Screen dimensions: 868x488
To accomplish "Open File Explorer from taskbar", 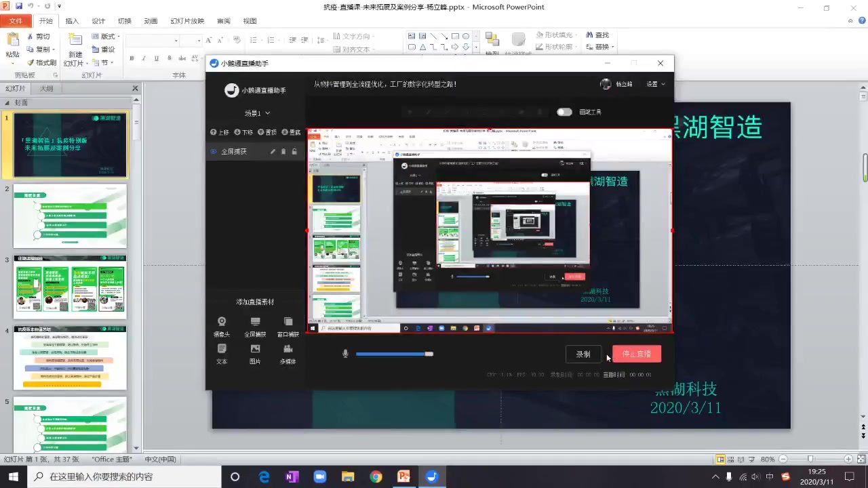I will pyautogui.click(x=348, y=476).
